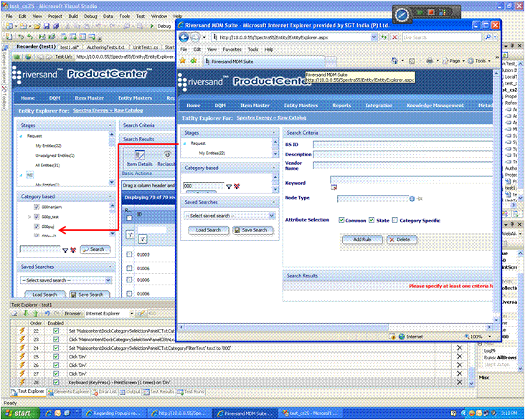Screen dimensions: 525x420
Task: Open the Browser Internet Explorer dropdown
Action: coord(131,314)
